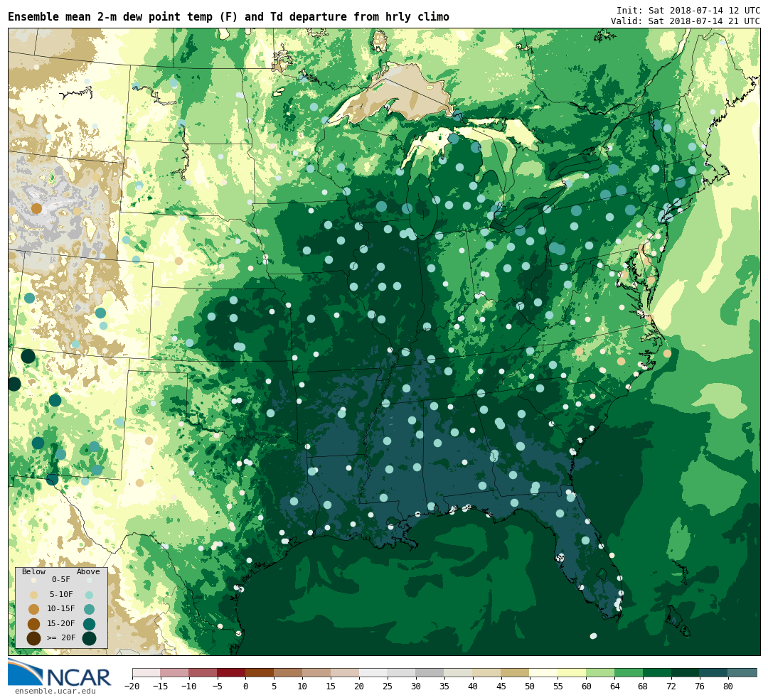The height and width of the screenshot is (700, 768).
Task: Select the colorbar swatch between -20 and -15
Action: tap(146, 672)
